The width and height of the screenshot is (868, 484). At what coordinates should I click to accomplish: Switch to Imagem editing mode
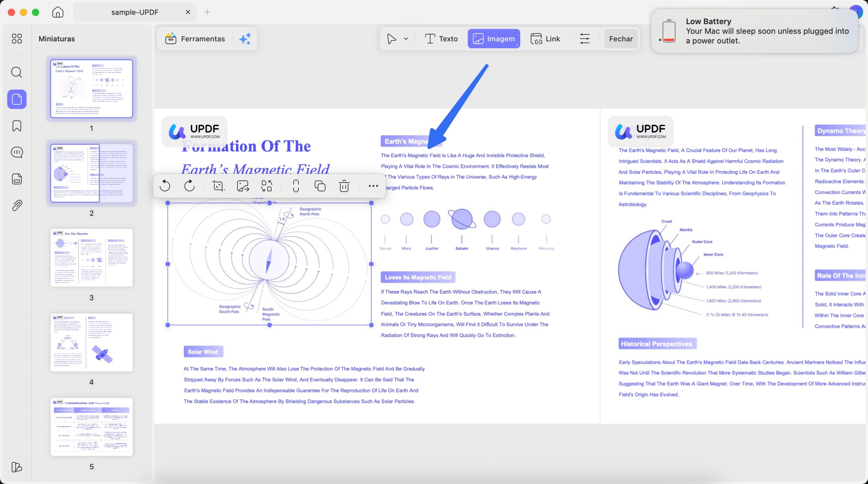[494, 39]
